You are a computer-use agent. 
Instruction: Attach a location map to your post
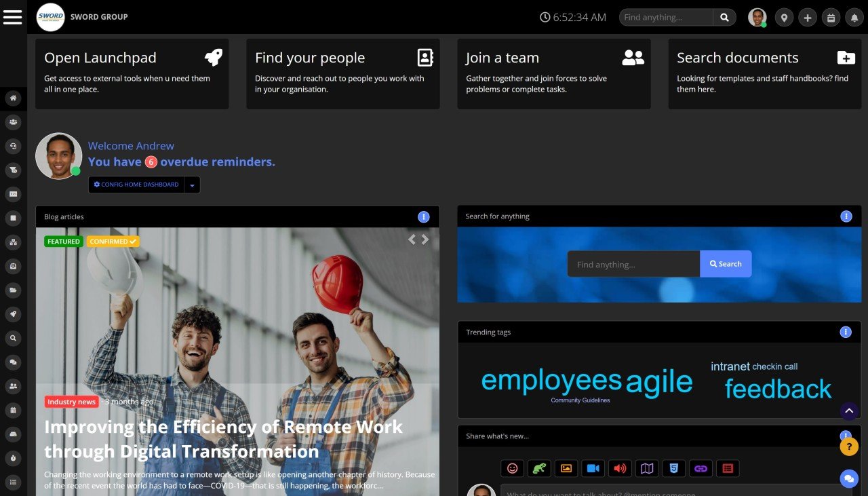646,468
